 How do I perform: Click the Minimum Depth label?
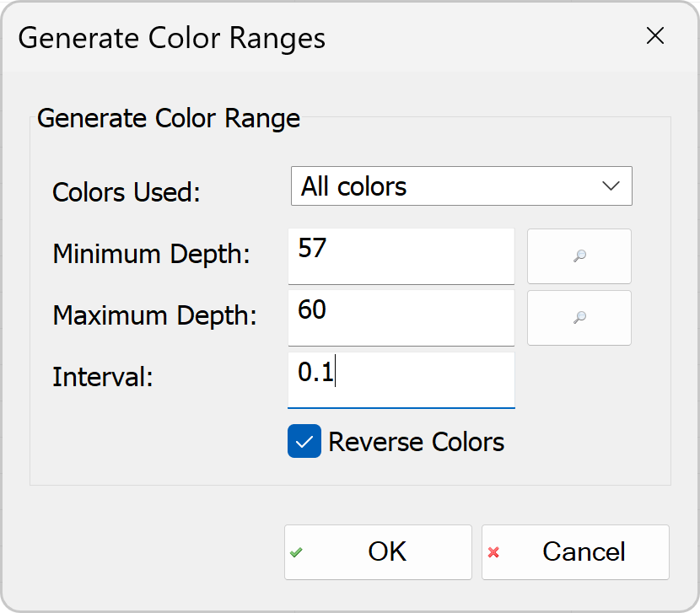coord(151,254)
